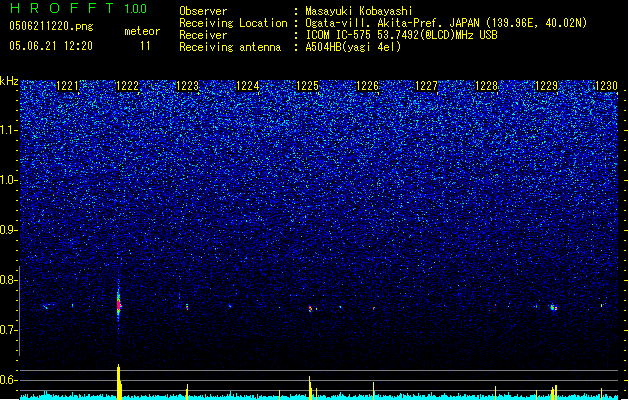Image resolution: width=629 pixels, height=400 pixels.
Task: Click the 1229 time marker
Action: (546, 86)
